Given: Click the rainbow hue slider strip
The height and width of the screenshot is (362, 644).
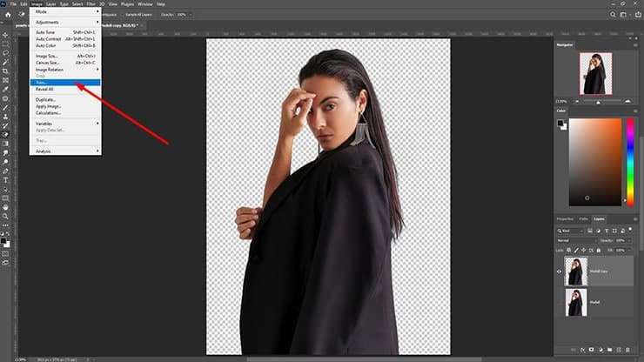Looking at the screenshot, I should pyautogui.click(x=630, y=162).
